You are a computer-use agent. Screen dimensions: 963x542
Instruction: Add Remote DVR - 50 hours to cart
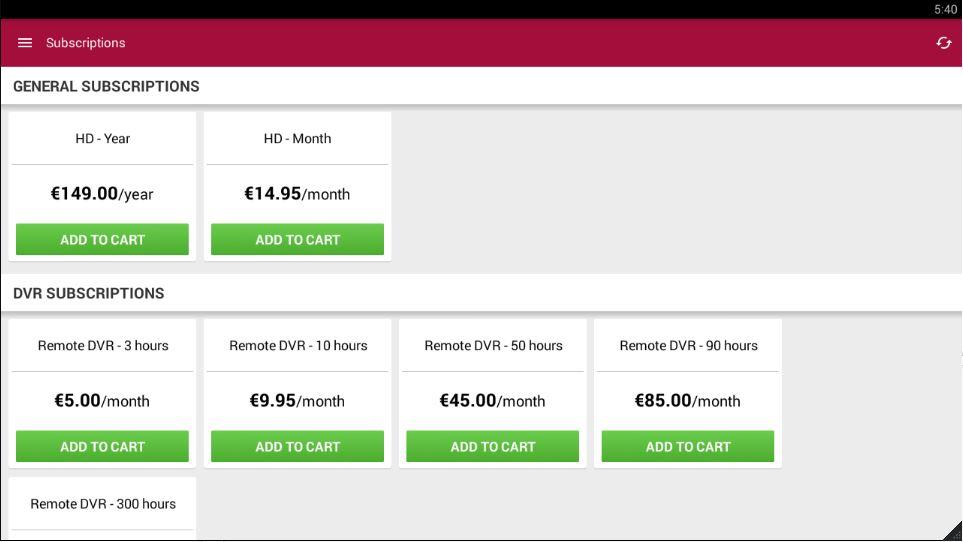(492, 447)
